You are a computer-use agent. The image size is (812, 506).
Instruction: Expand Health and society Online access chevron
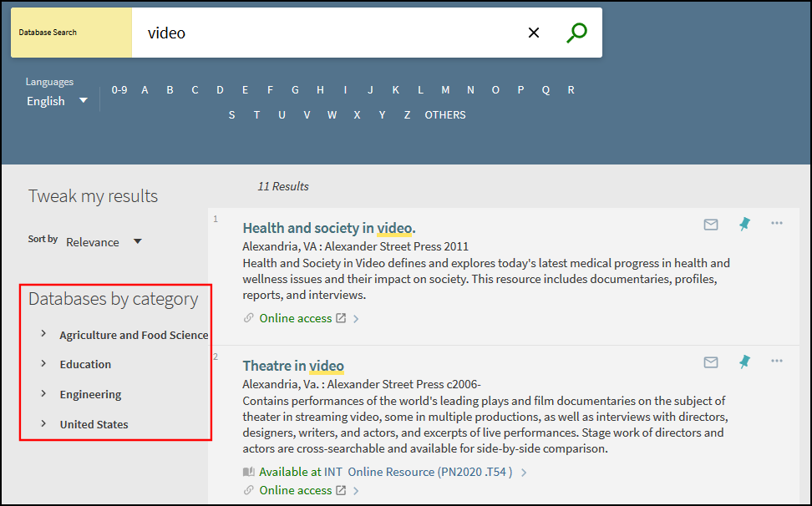point(356,319)
